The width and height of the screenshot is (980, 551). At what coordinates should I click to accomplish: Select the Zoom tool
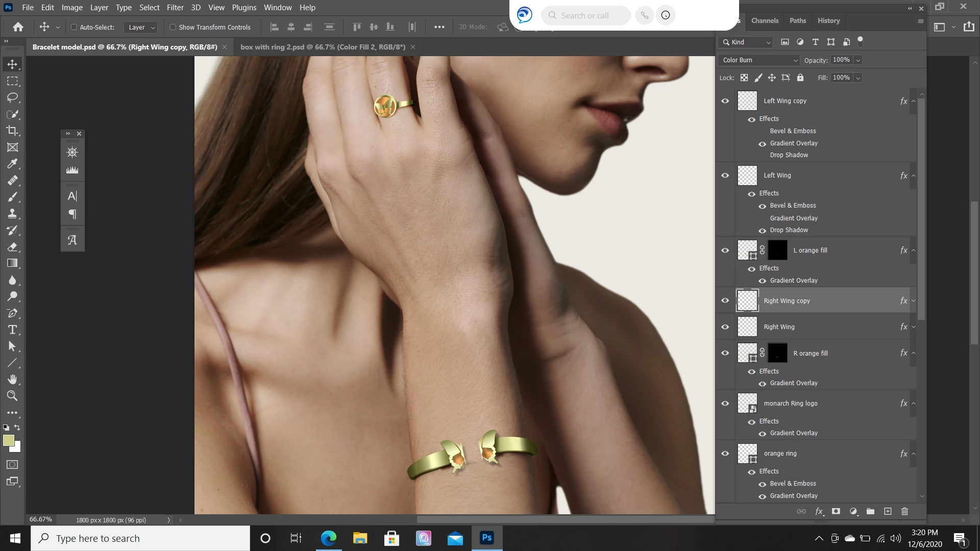coord(12,396)
